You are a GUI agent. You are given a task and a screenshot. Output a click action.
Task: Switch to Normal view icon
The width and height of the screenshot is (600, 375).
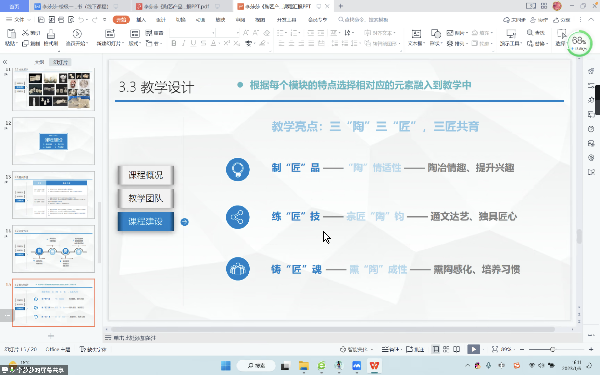coord(436,349)
